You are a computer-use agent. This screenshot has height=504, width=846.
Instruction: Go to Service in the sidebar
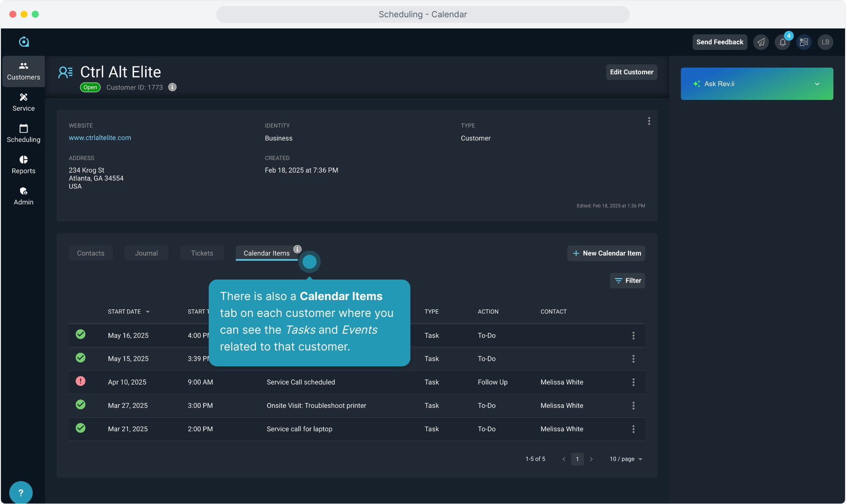[x=23, y=102]
